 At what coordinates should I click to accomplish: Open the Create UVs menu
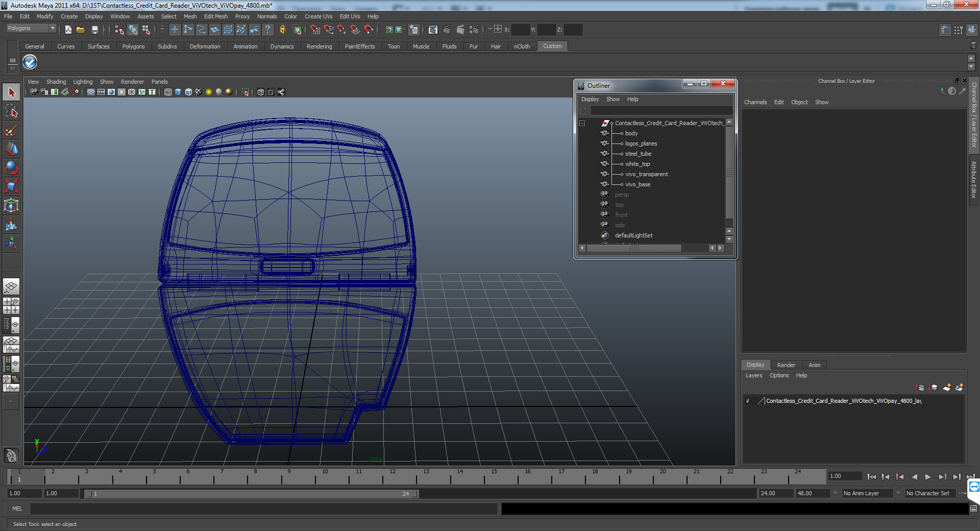click(x=318, y=16)
